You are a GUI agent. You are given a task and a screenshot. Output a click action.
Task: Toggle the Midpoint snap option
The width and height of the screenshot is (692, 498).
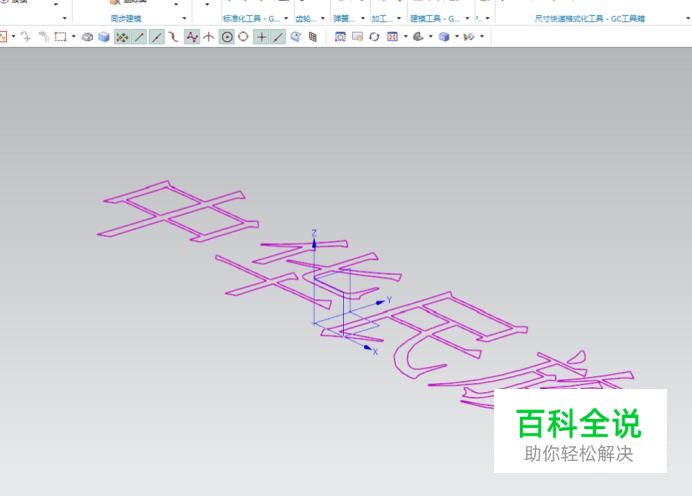pyautogui.click(x=157, y=37)
